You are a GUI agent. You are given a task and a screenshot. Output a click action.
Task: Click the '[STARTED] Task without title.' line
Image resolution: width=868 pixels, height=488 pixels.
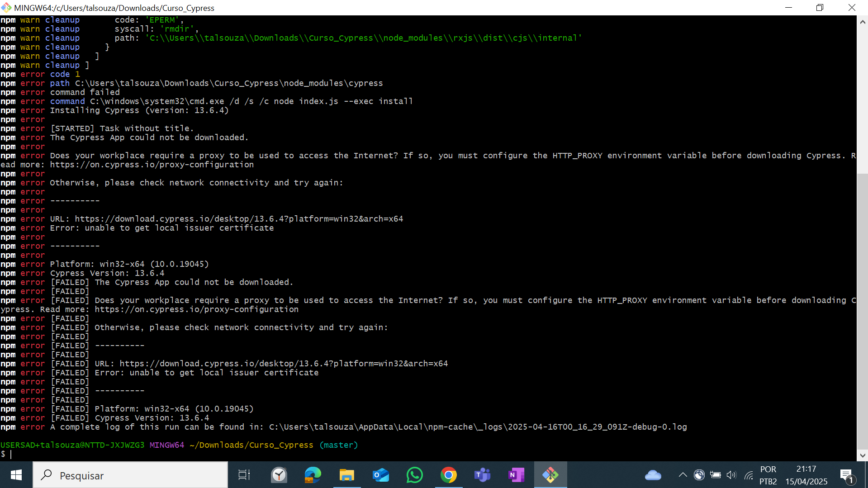pos(122,128)
